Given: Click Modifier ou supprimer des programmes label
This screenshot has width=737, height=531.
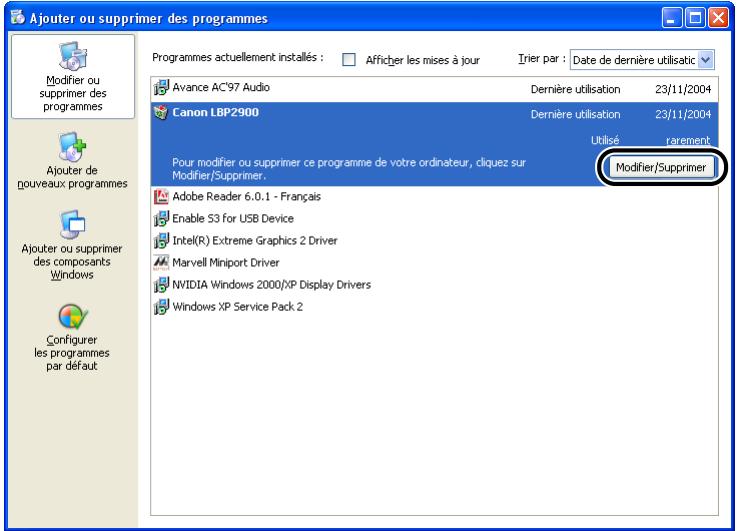Looking at the screenshot, I should [73, 94].
